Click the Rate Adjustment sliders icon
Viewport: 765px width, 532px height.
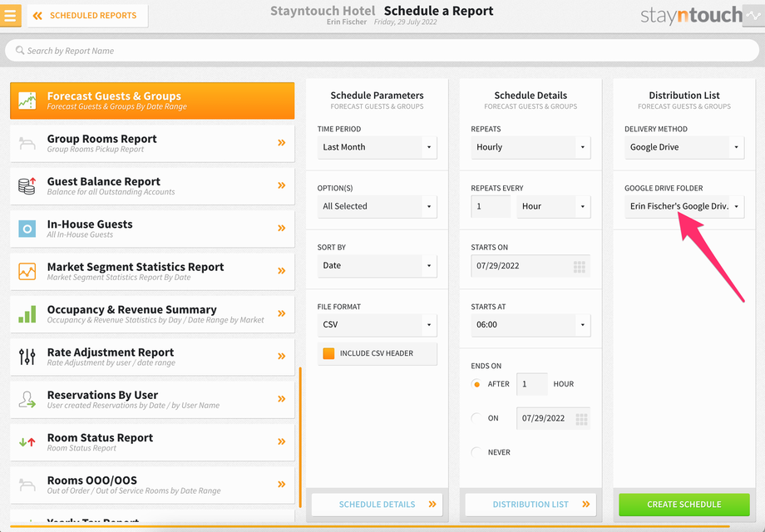click(x=27, y=357)
